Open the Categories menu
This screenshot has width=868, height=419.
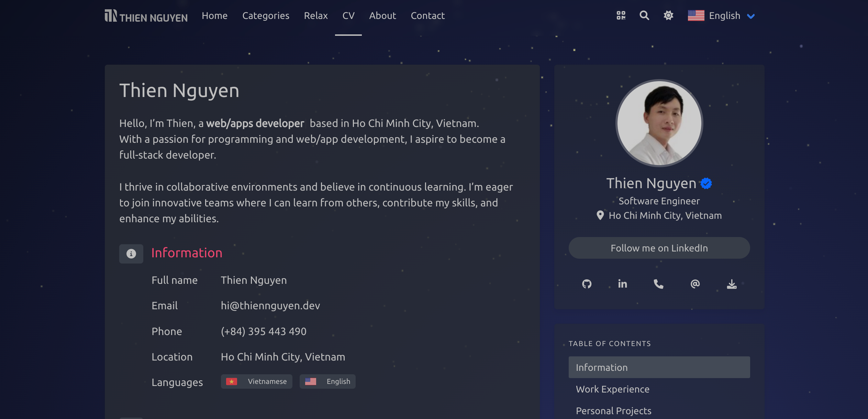tap(266, 16)
